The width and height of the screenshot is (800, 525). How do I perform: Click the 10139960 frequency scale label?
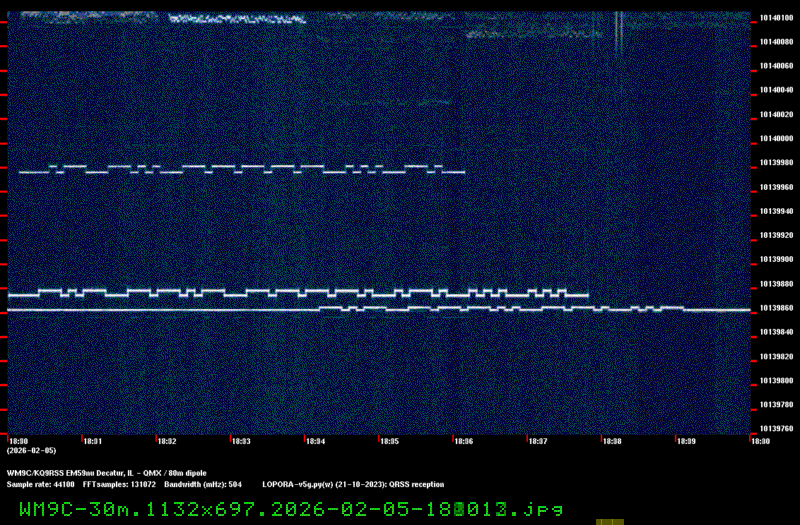tap(776, 187)
